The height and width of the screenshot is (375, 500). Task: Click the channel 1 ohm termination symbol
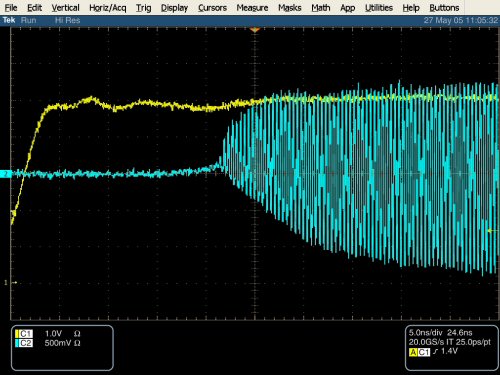click(x=77, y=334)
